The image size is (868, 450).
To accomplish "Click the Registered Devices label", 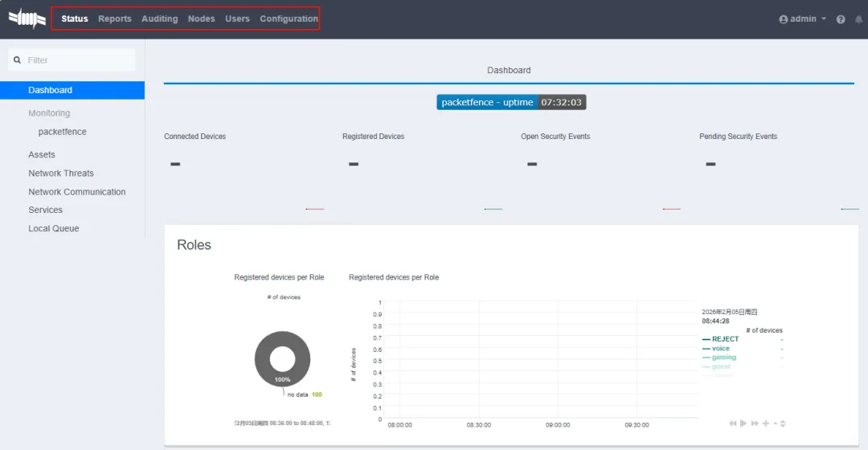I will pyautogui.click(x=373, y=136).
